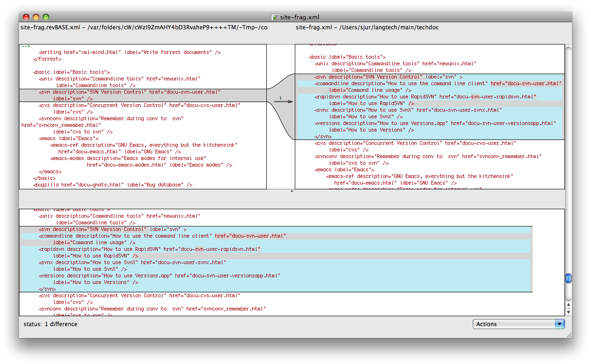Image resolution: width=591 pixels, height=364 pixels.
Task: Click the </forrest> closing tag in left pane
Action: [47, 59]
